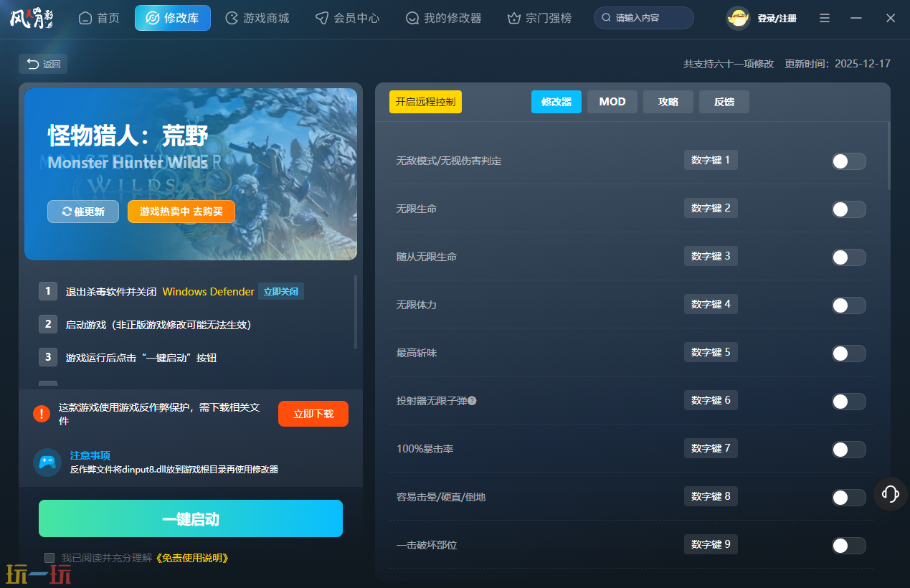Click the 数字键 8 hotkey box
Screen dimensions: 910x588
pos(711,496)
